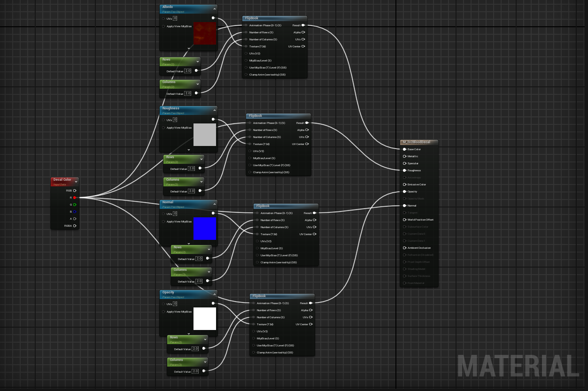
Task: Click the UVs value field on the Albedo node
Action: point(175,18)
